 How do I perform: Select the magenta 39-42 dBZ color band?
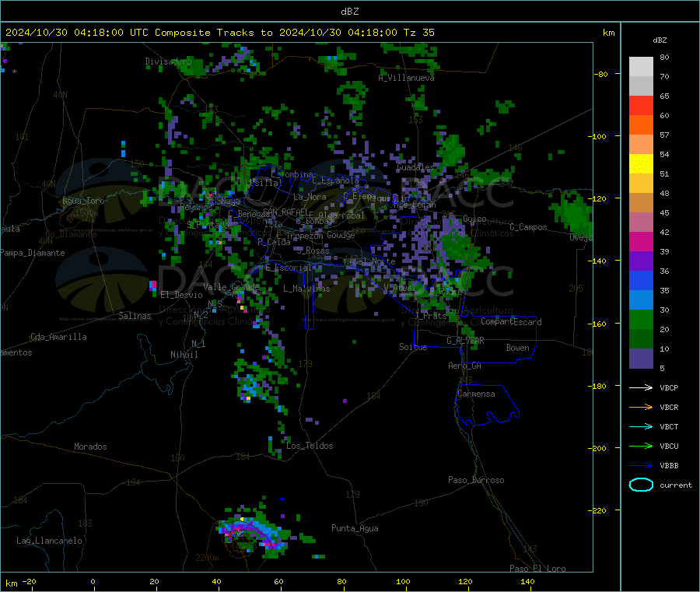641,241
